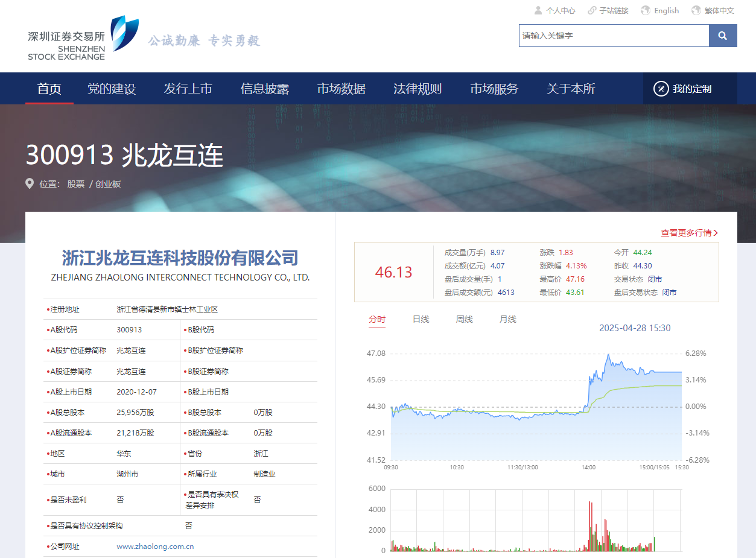Select the 月线 chart tab

pyautogui.click(x=507, y=319)
